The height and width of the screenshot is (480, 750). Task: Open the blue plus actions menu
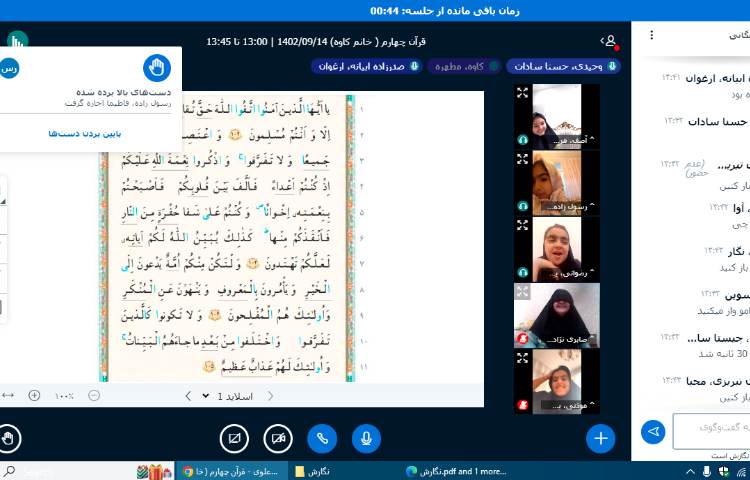coord(600,438)
